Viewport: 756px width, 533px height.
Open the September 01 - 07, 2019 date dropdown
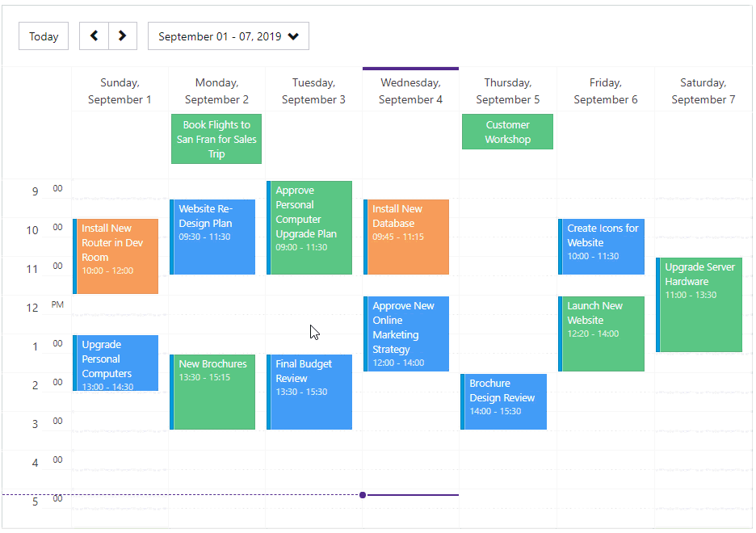(x=228, y=36)
